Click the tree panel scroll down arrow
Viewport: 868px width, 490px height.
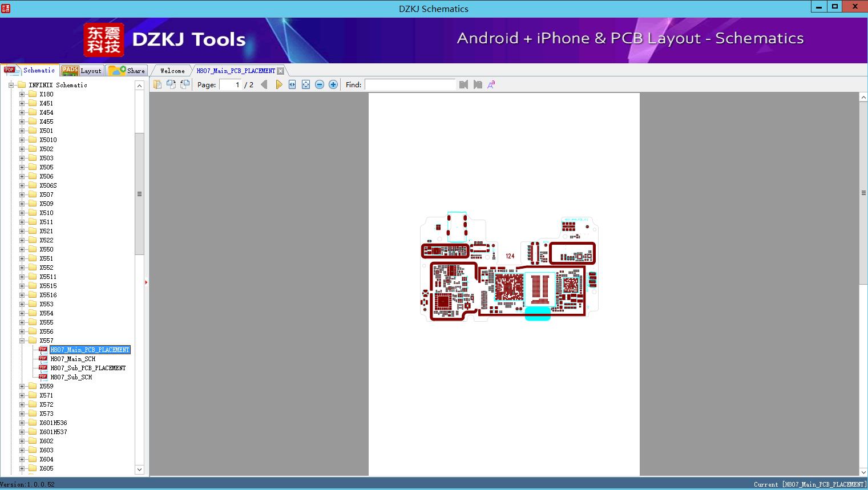click(x=139, y=469)
